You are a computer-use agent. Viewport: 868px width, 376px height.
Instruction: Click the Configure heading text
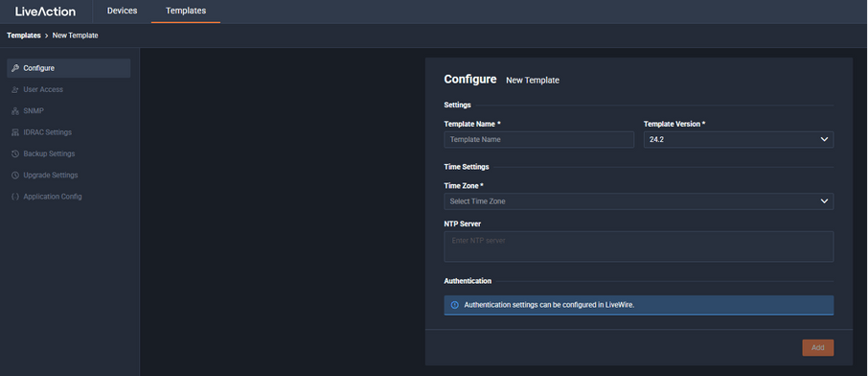(x=470, y=80)
